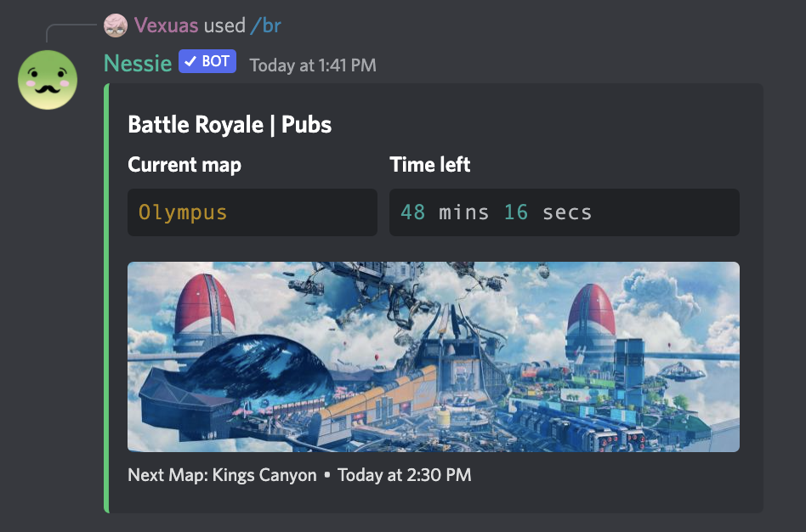The width and height of the screenshot is (806, 532).
Task: Open the Vexuas username profile
Action: [166, 25]
